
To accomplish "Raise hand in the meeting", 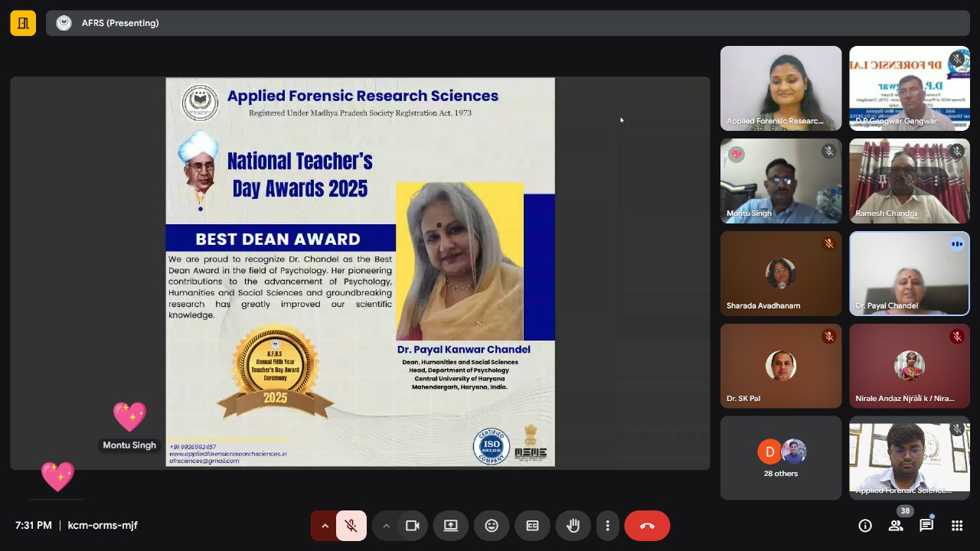I will click(x=573, y=526).
